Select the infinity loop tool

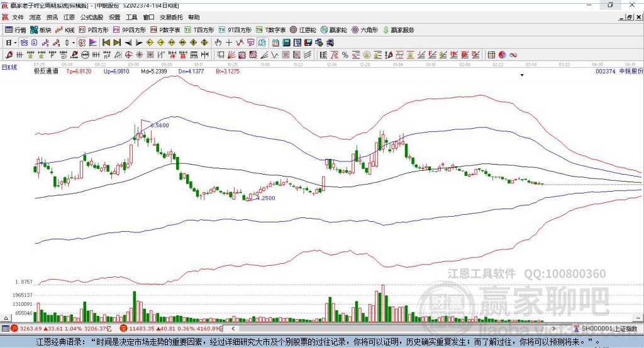pyautogui.click(x=513, y=55)
